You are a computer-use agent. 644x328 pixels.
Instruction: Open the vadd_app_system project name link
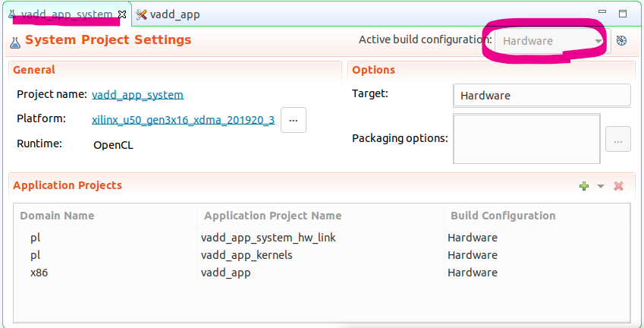pos(137,95)
